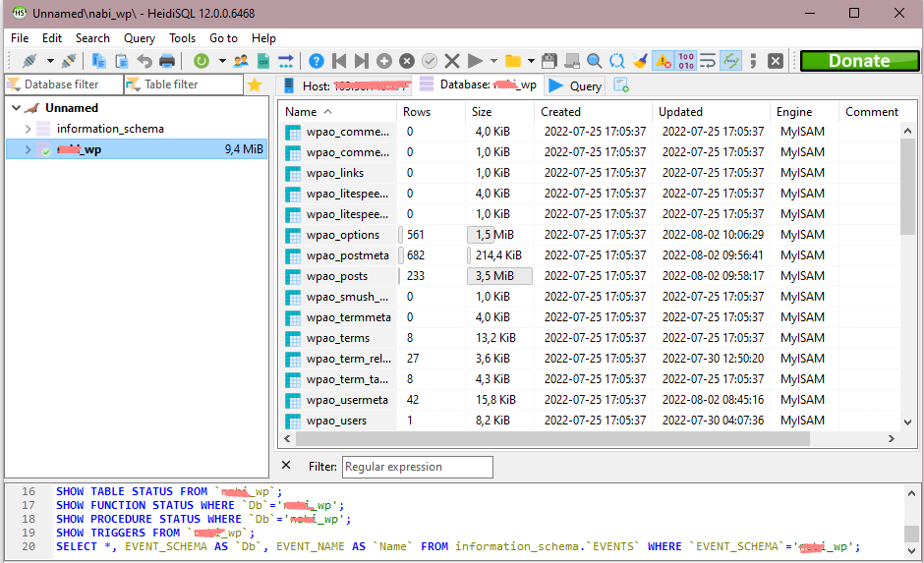Switch to the Host tab
The height and width of the screenshot is (563, 924).
[x=345, y=85]
